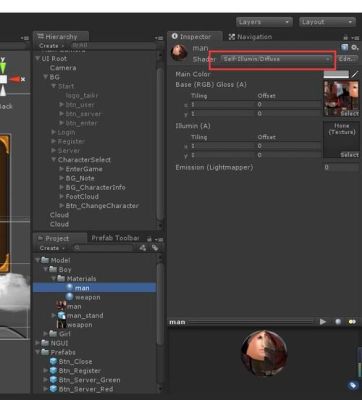
Task: Collapse the CharacterSelect object
Action: tap(54, 160)
